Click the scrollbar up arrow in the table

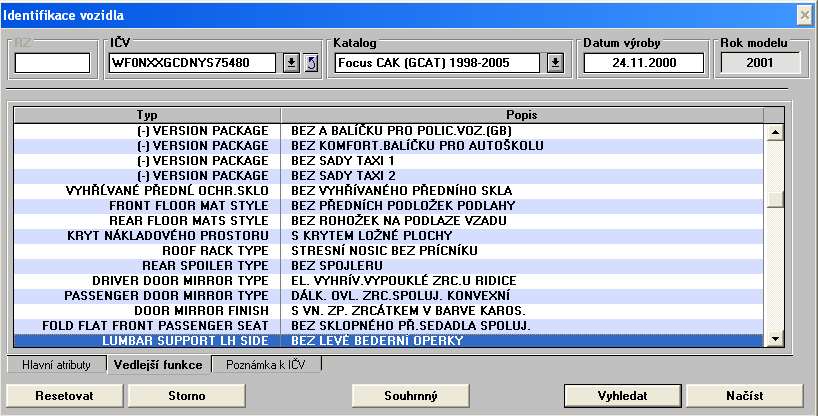[x=773, y=131]
